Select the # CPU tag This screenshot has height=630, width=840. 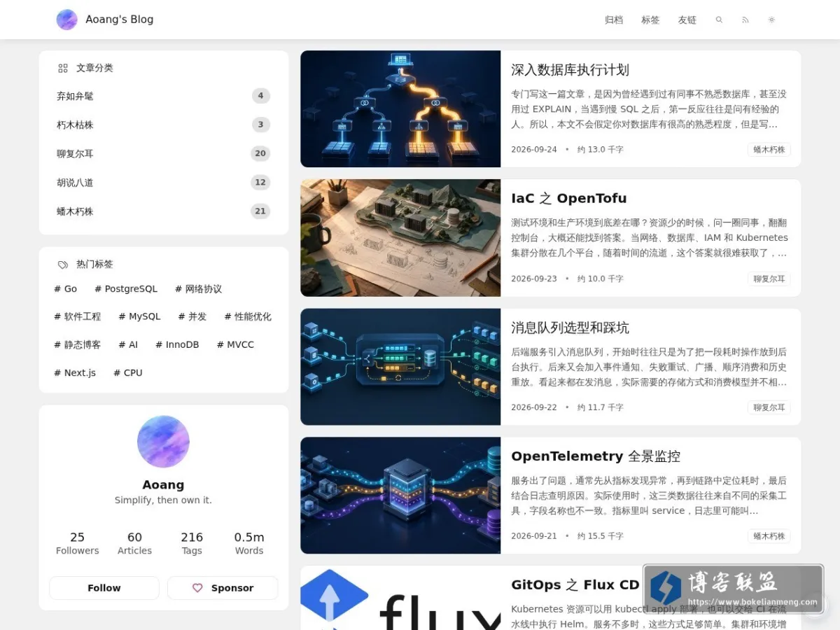click(128, 372)
